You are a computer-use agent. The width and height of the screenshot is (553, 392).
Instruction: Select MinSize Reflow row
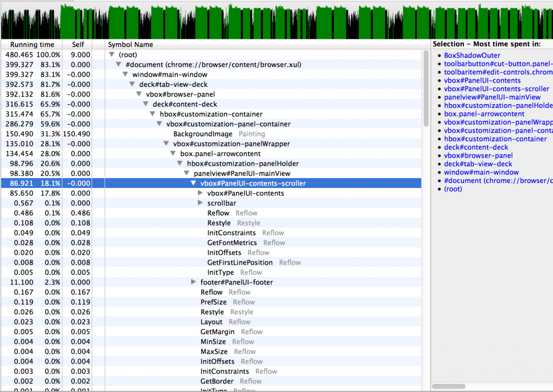(x=211, y=341)
